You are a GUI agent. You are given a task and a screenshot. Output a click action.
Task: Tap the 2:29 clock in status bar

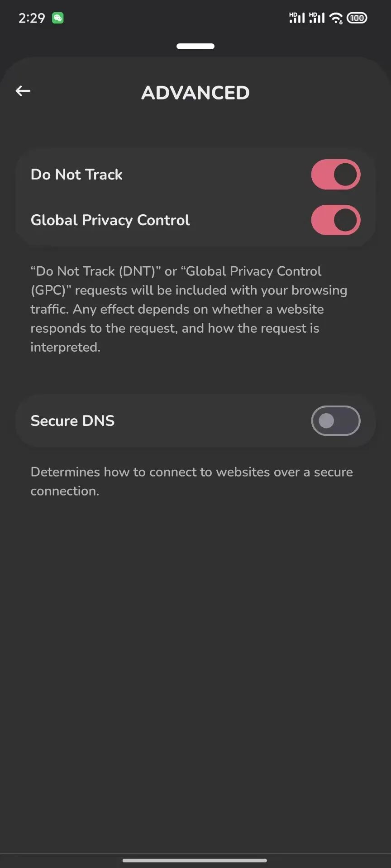tap(32, 18)
